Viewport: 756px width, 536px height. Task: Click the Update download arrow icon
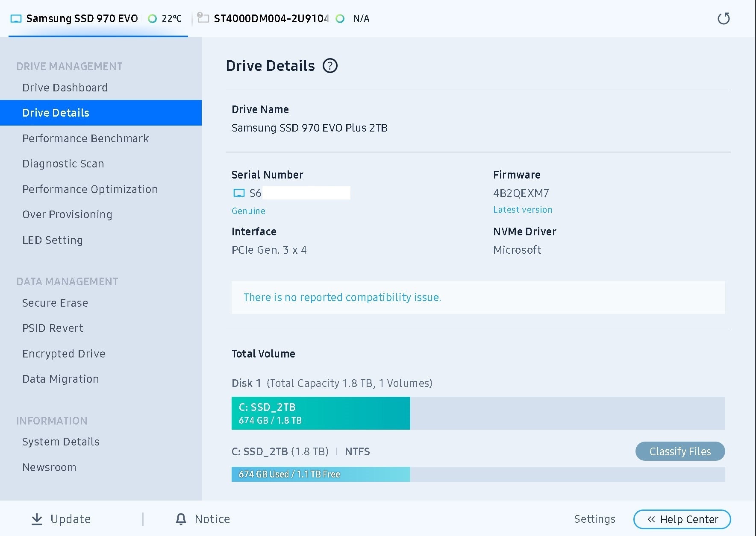tap(37, 519)
